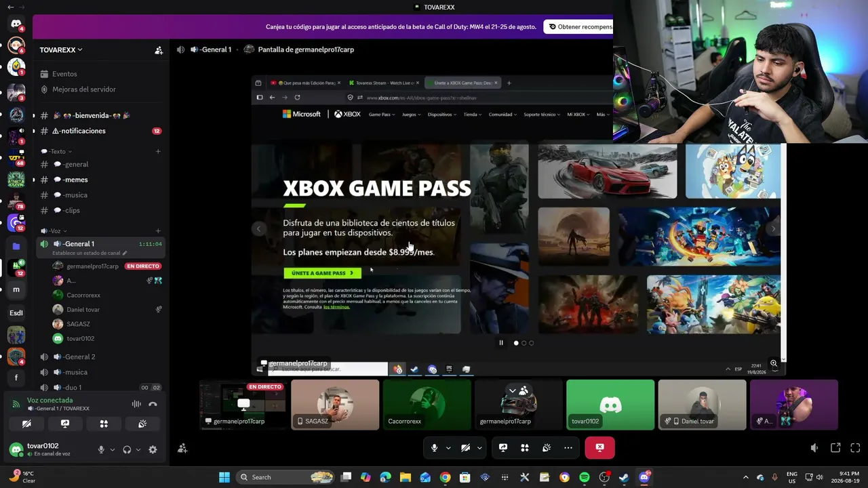Invite people using icon beside TOVAREXX

pyautogui.click(x=159, y=50)
